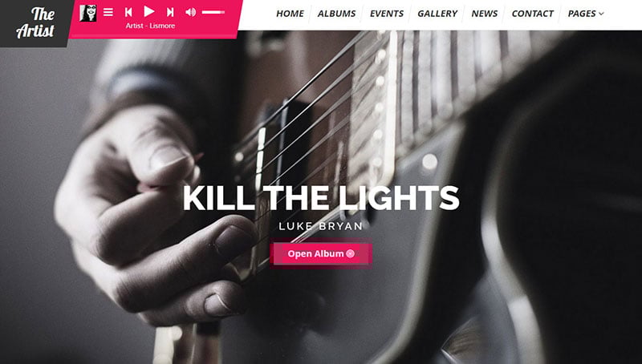642x364 pixels.
Task: Skip to the next track
Action: (170, 12)
